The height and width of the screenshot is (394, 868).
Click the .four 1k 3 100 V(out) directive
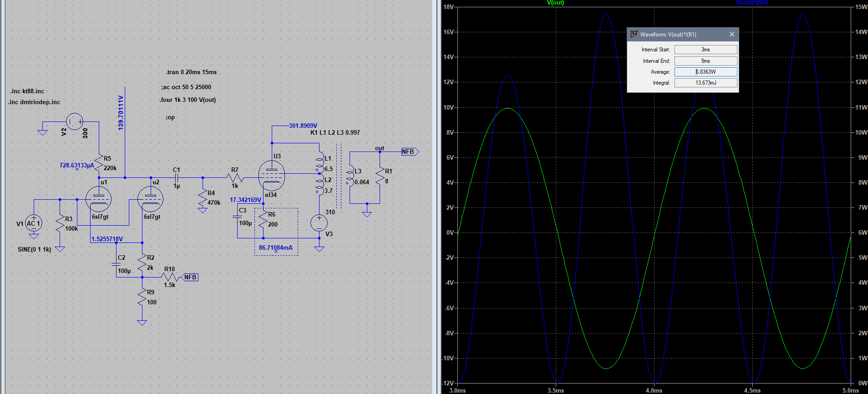coord(188,100)
